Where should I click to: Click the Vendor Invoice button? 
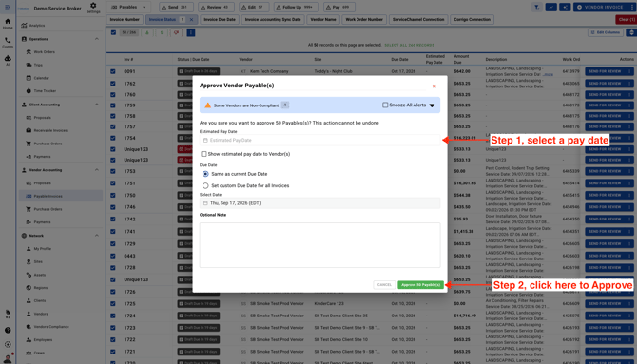tap(601, 7)
